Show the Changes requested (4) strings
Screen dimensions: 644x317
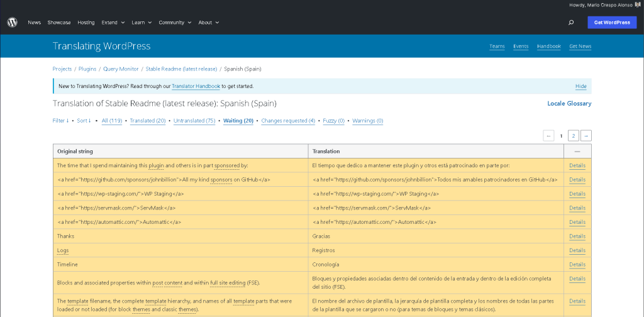[x=288, y=121]
